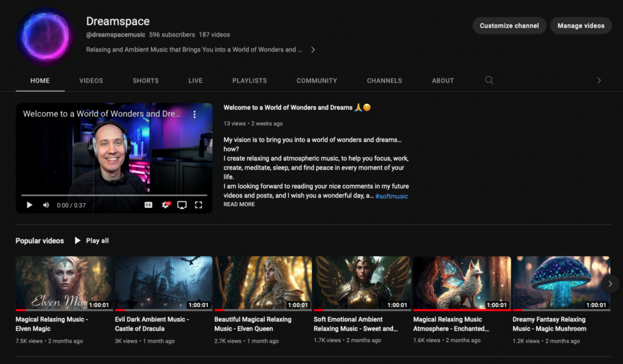Image resolution: width=623 pixels, height=364 pixels.
Task: Expand the channel description chevron
Action: point(313,50)
